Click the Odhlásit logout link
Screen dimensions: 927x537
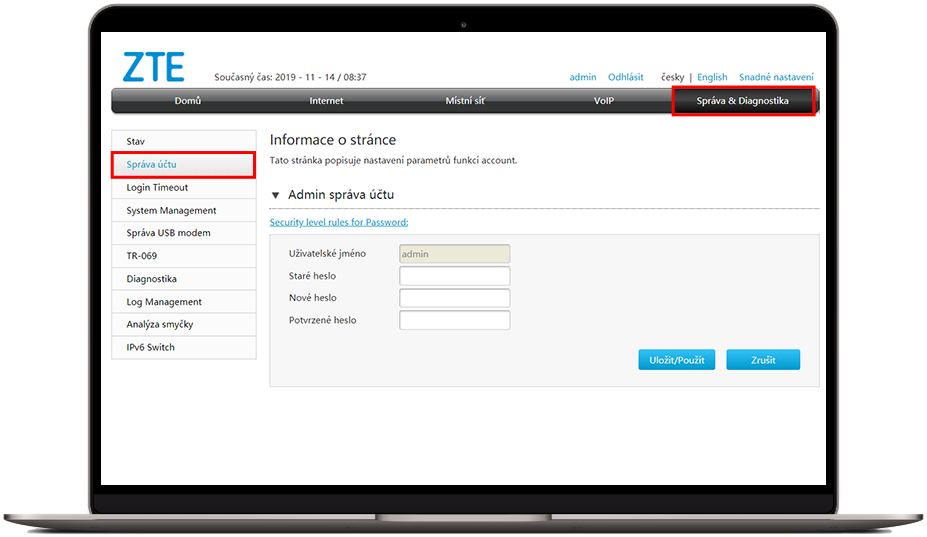(x=626, y=77)
